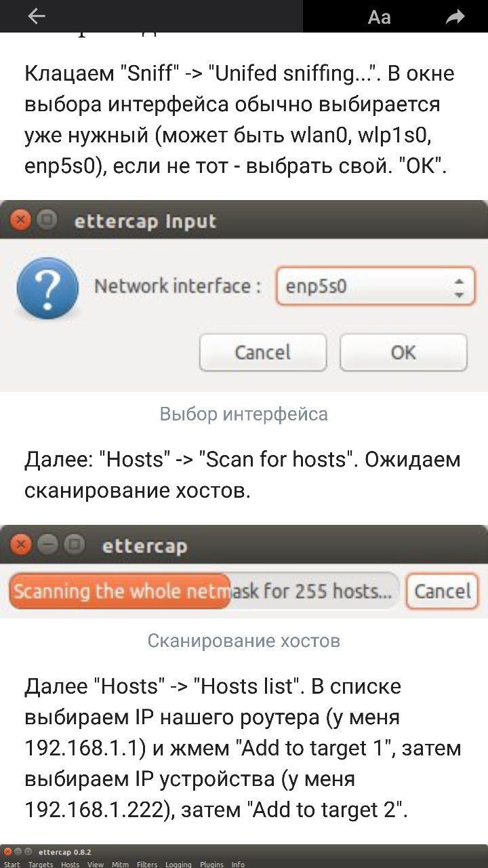
Task: Open the Hosts menu in ettercap
Action: coord(70,864)
